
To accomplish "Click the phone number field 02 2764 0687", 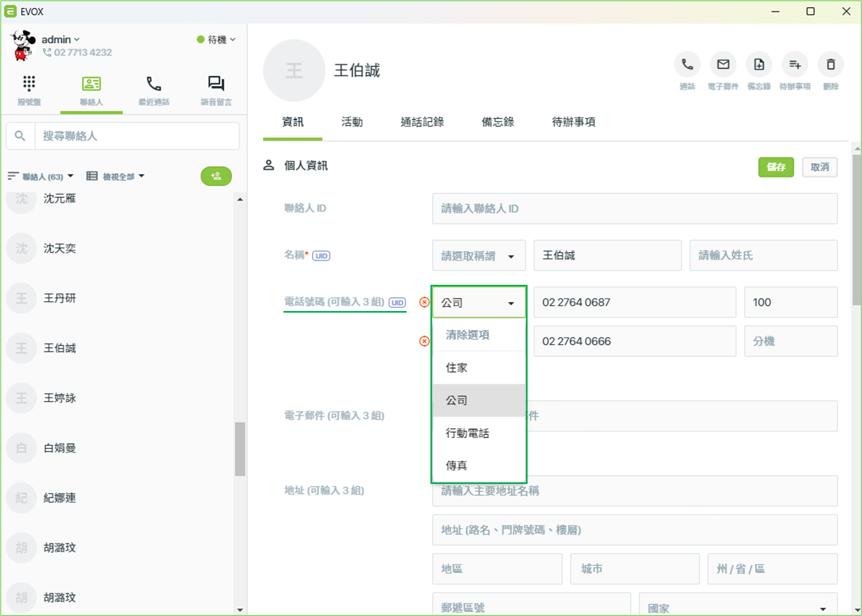I will pyautogui.click(x=635, y=302).
